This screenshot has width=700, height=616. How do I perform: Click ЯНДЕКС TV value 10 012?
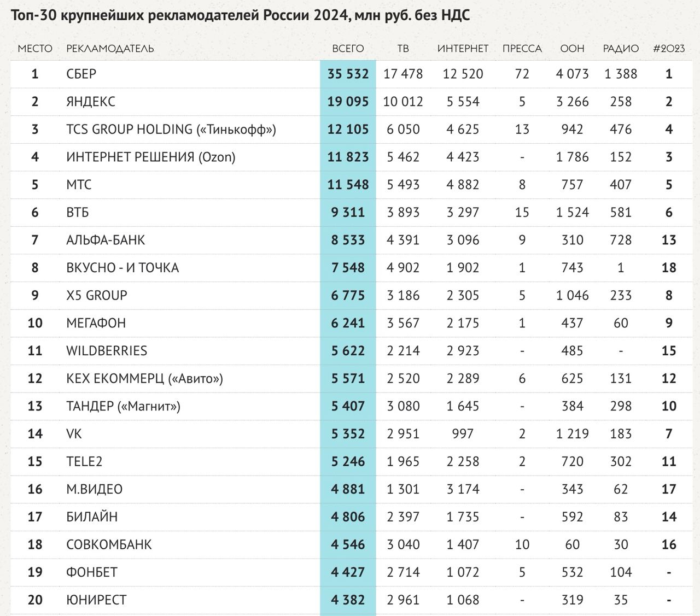point(403,102)
